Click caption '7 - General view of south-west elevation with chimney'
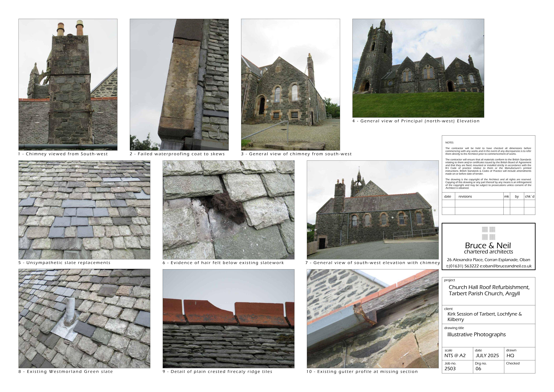 (x=373, y=263)
